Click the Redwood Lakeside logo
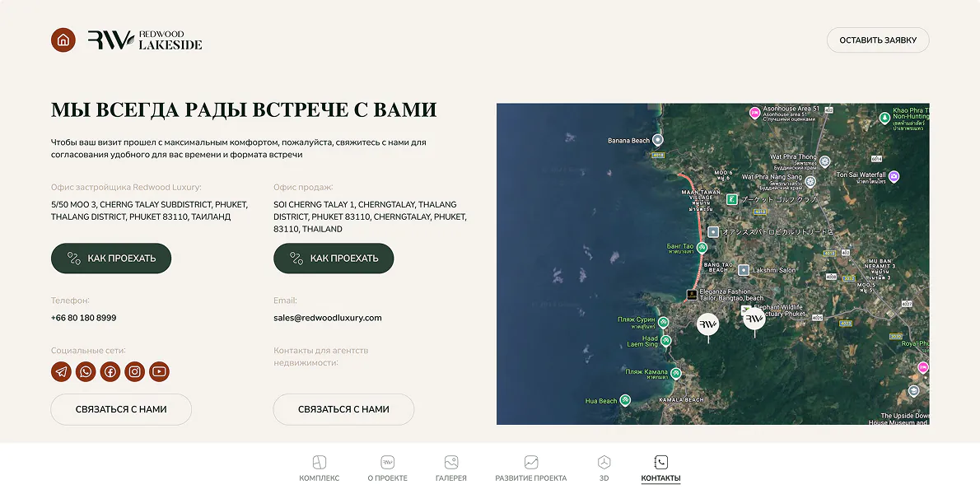The image size is (980, 494). [145, 40]
